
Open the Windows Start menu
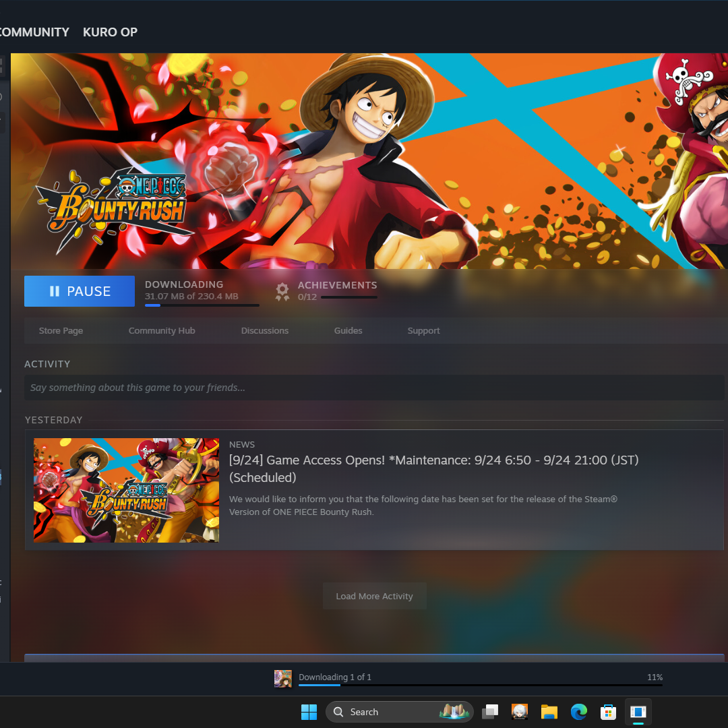[309, 712]
